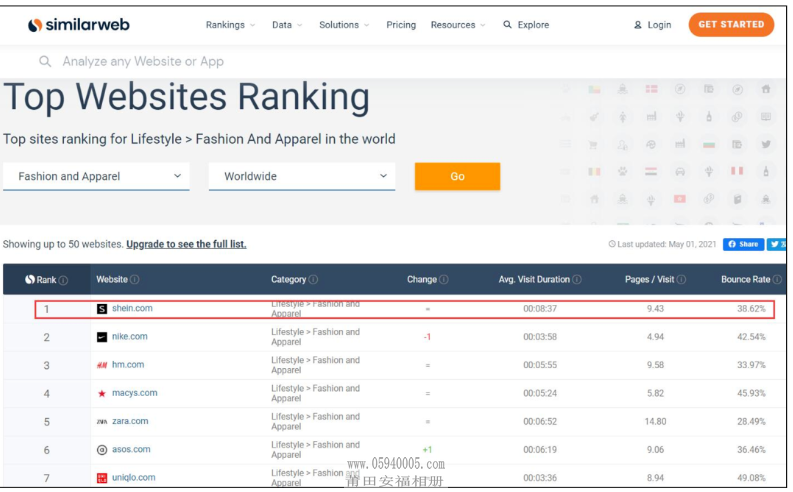Image resolution: width=793 pixels, height=492 pixels.
Task: Open the shein.com link
Action: coord(132,308)
